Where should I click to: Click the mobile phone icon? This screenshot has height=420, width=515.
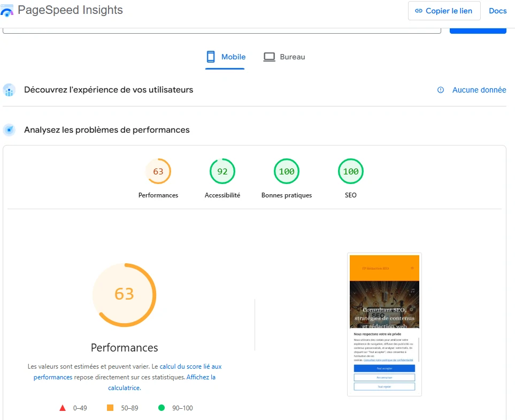click(211, 57)
